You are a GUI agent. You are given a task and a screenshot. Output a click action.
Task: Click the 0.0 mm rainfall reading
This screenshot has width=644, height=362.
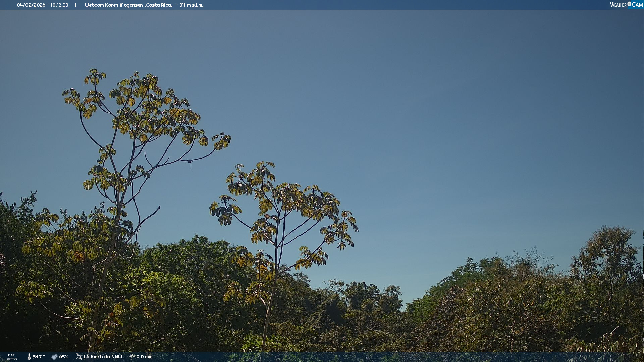coord(144,357)
